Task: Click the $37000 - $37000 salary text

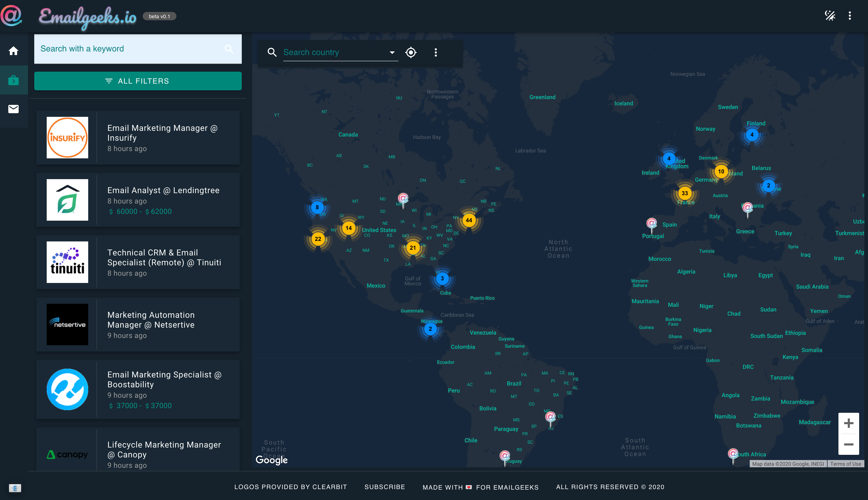Action: point(140,406)
